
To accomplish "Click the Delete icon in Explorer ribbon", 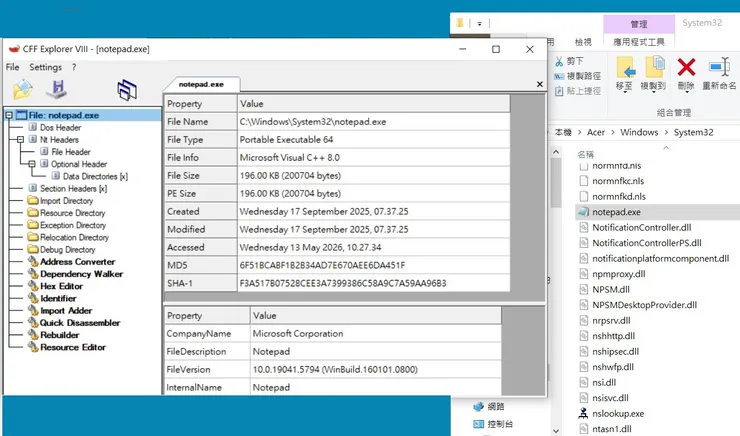I will click(686, 74).
